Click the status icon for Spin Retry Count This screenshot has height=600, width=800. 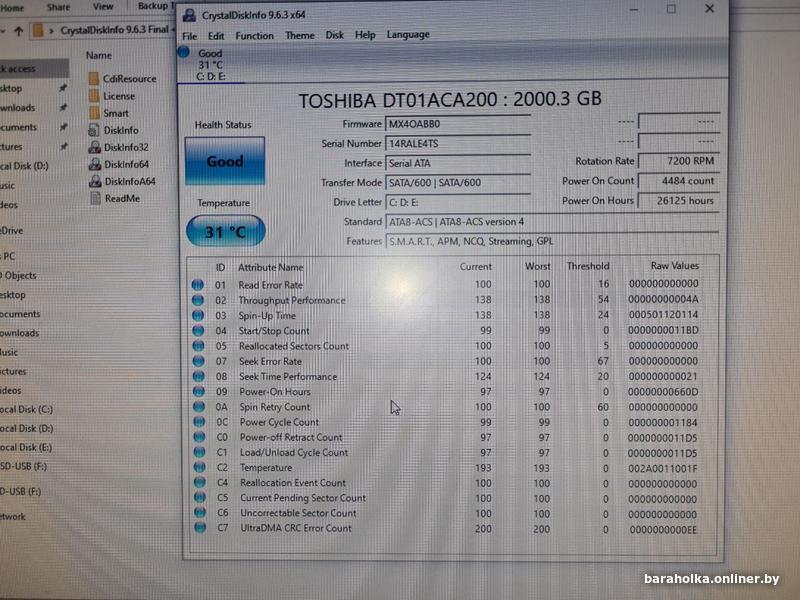199,407
